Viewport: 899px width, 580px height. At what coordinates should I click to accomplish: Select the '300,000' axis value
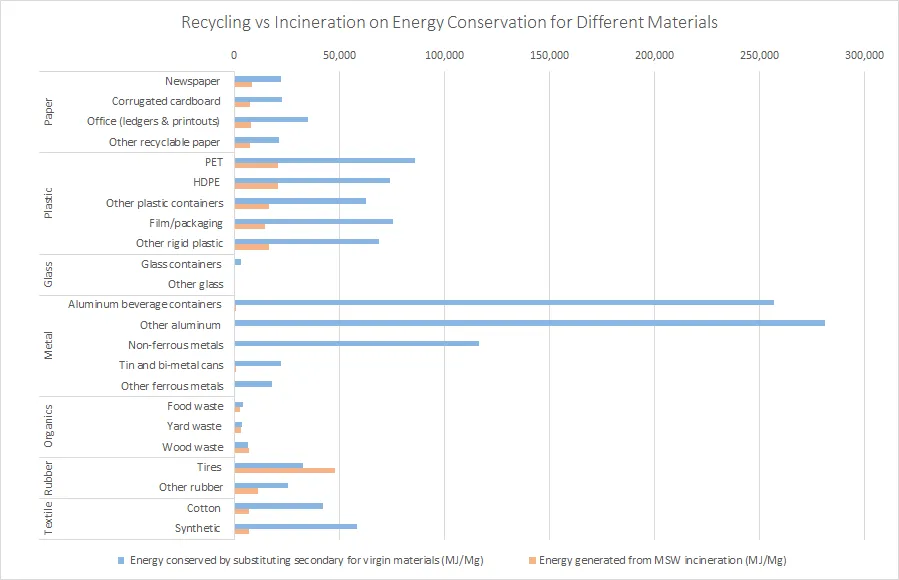865,56
